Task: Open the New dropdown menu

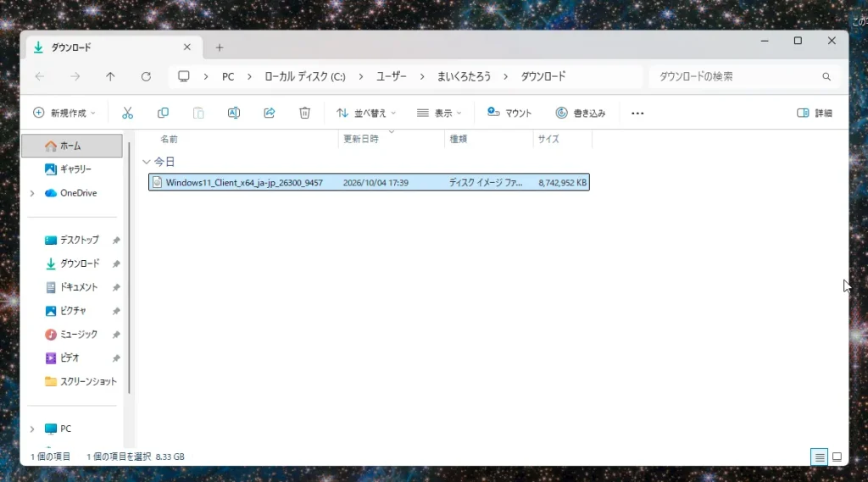Action: coord(64,113)
